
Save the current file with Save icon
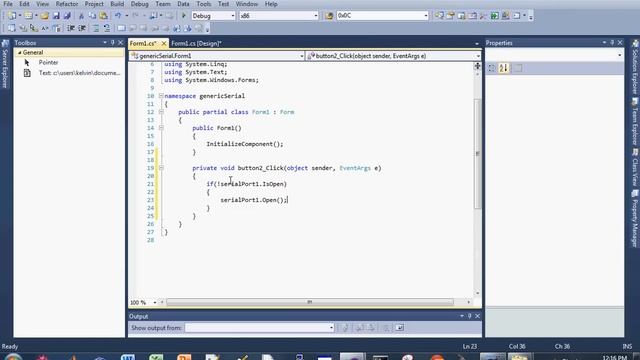click(x=56, y=16)
